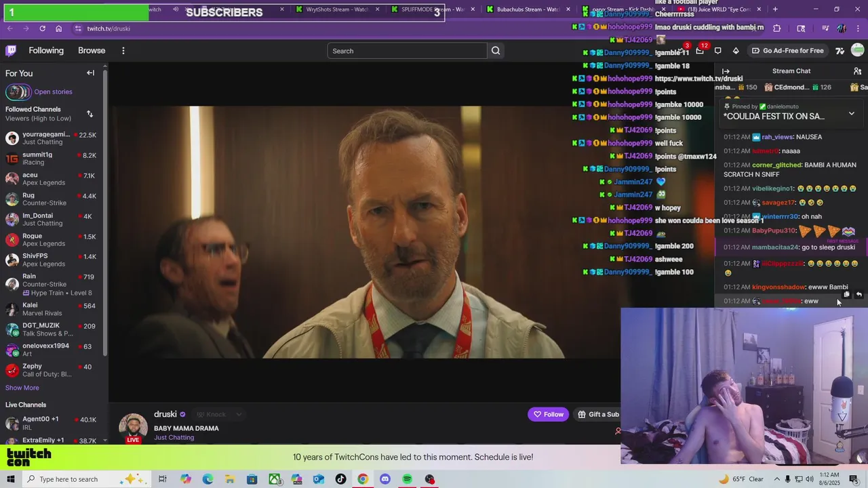Open the Twitch home logo
The width and height of the screenshot is (868, 488).
pyautogui.click(x=11, y=51)
